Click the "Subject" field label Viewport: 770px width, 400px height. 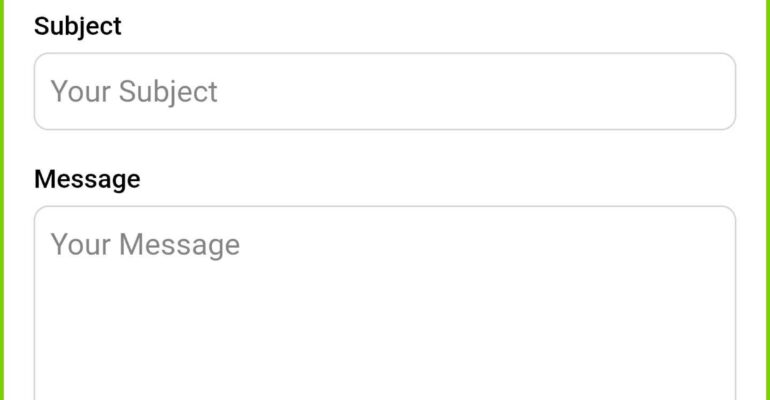pyautogui.click(x=77, y=26)
